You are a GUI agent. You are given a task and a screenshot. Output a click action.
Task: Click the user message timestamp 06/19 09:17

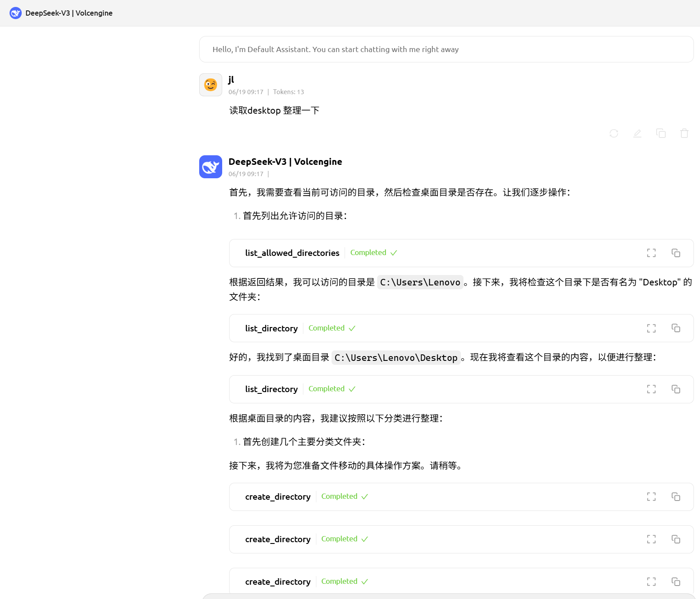(246, 92)
